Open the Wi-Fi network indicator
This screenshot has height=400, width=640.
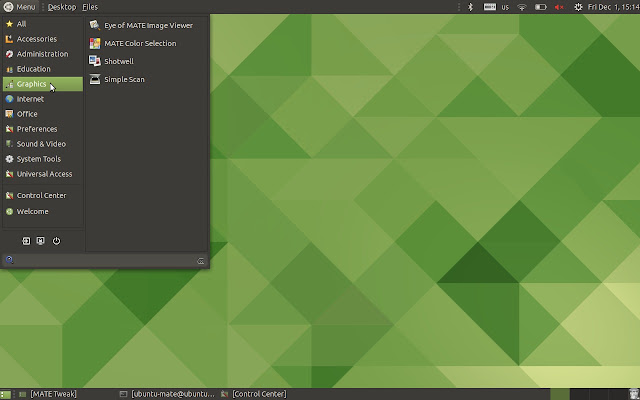[x=522, y=7]
